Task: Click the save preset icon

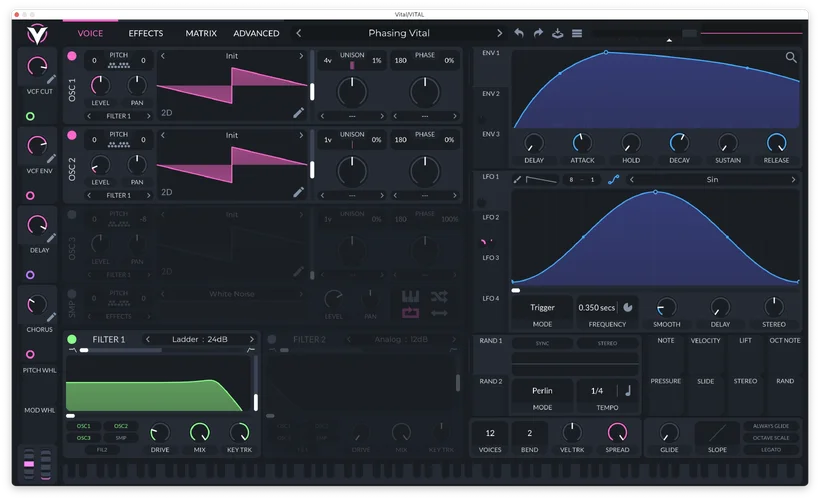Action: [558, 33]
